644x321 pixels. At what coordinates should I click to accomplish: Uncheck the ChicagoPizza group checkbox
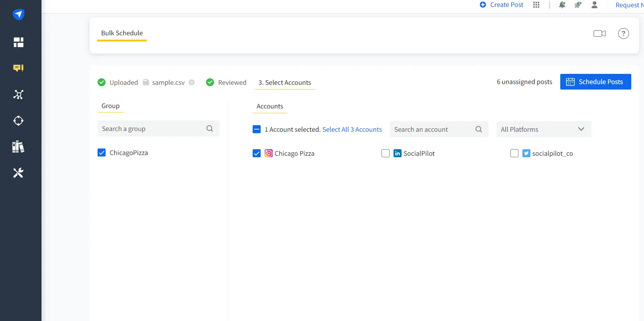[x=102, y=152]
